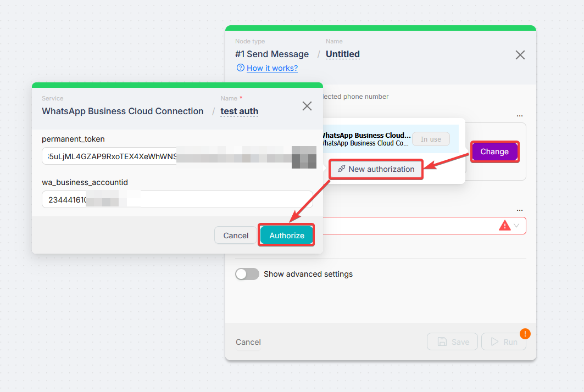The image size is (584, 392).
Task: Click the play icon on Run button
Action: [495, 341]
